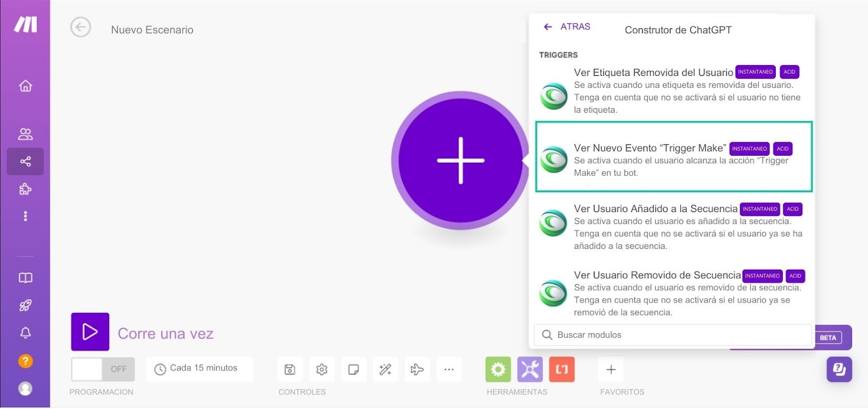Click the notes icon in Controles
This screenshot has height=409, width=868.
click(354, 369)
